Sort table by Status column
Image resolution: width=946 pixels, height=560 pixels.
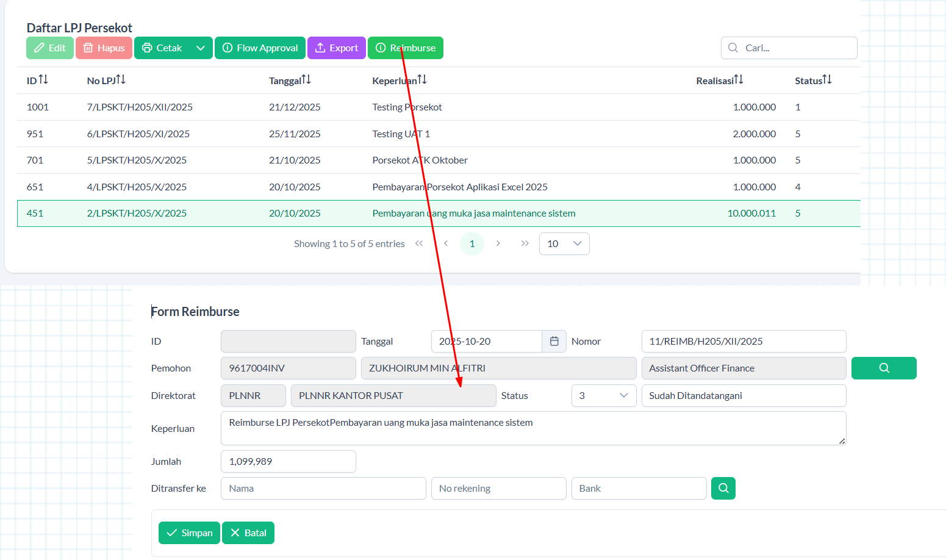click(826, 80)
